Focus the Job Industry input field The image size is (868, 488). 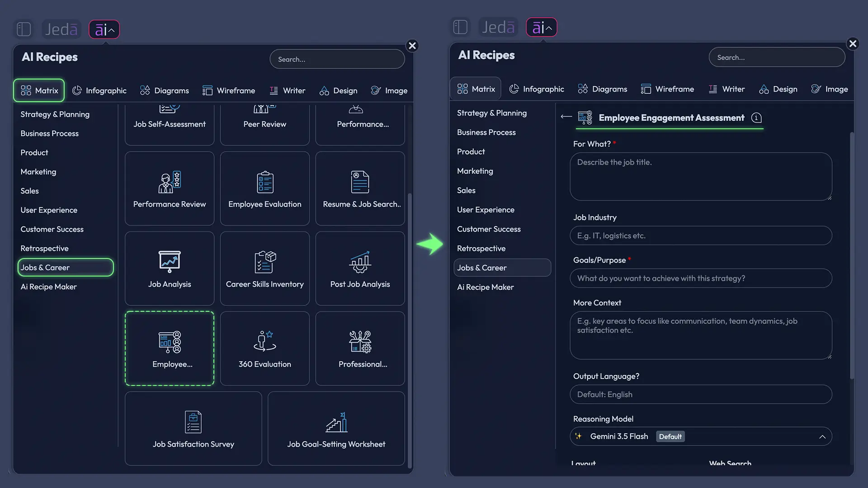click(x=701, y=236)
